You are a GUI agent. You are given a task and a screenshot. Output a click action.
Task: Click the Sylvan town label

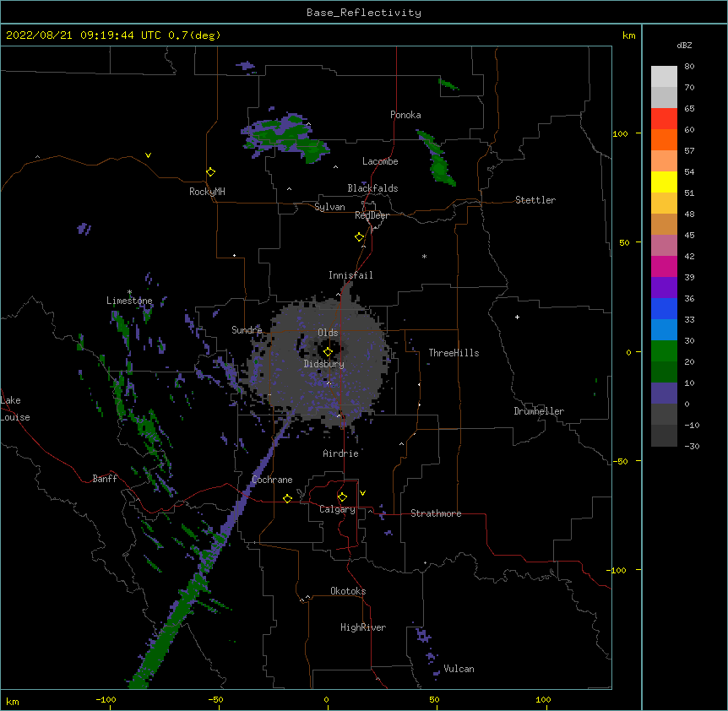[329, 207]
